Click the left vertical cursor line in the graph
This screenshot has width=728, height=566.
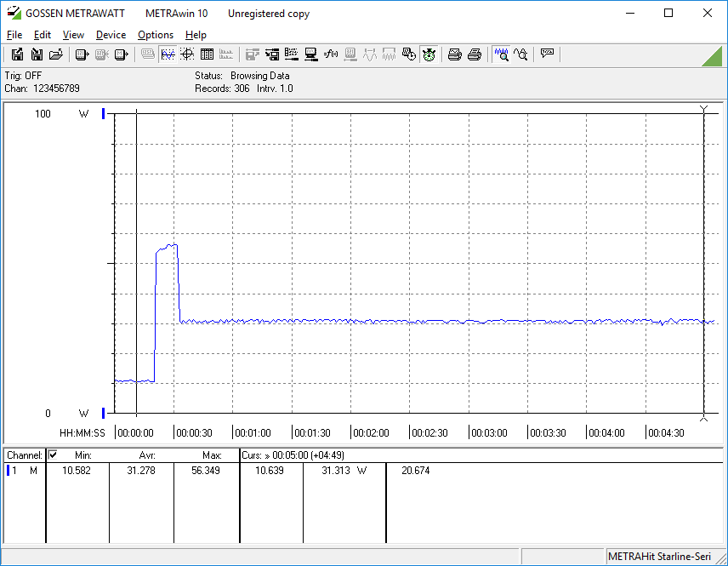(x=136, y=262)
